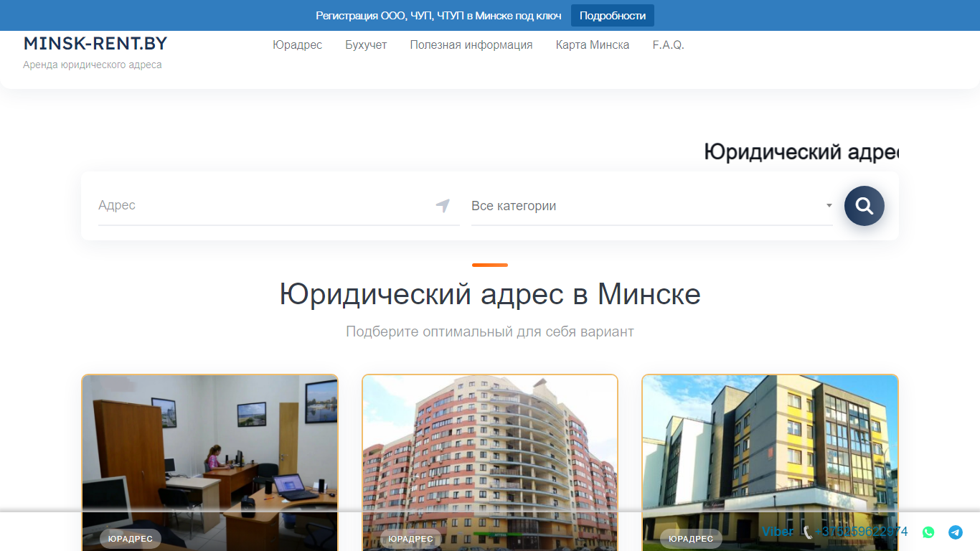Expand the "Все категории" dropdown
The image size is (980, 551).
pyautogui.click(x=652, y=206)
